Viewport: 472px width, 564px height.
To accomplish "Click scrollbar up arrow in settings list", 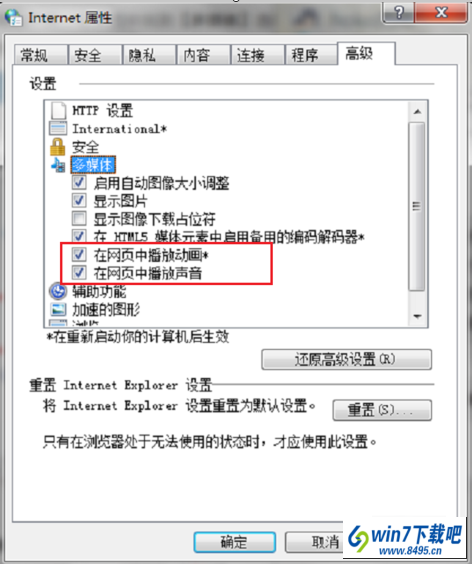I will point(417,112).
